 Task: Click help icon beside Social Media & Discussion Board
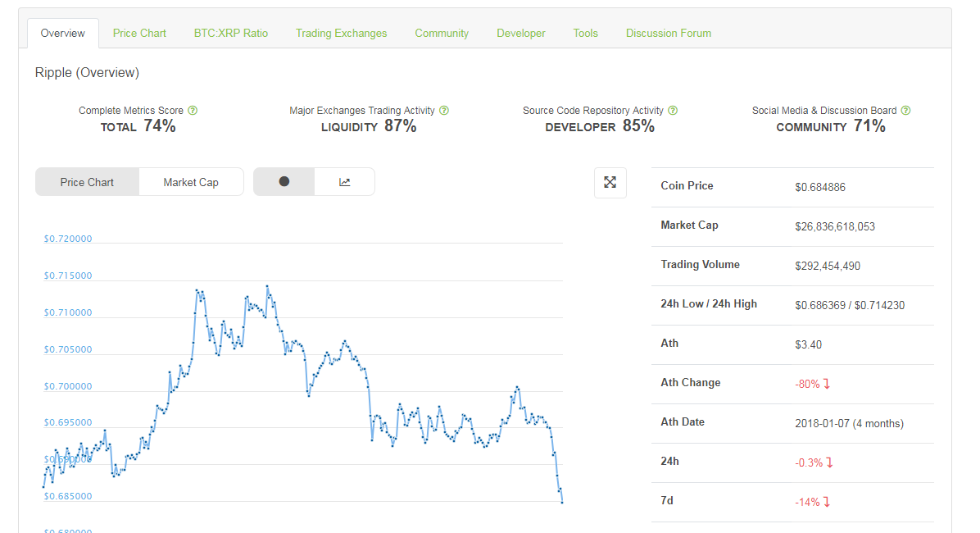[905, 111]
